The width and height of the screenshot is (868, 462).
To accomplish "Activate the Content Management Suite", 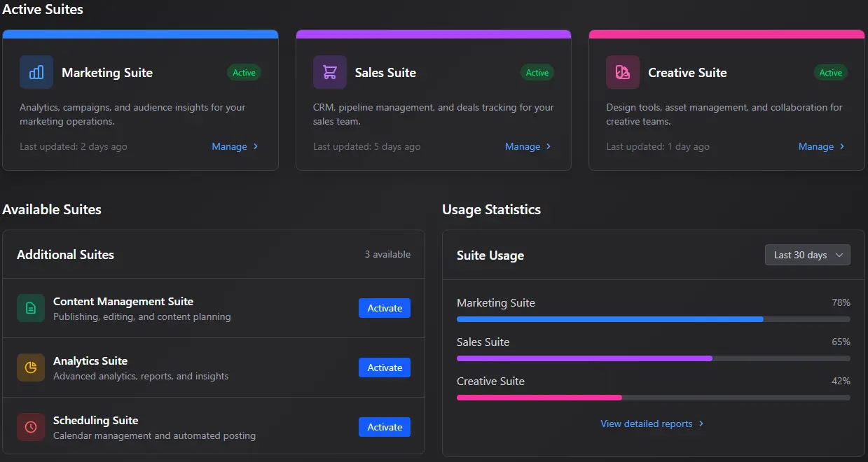I will click(385, 308).
